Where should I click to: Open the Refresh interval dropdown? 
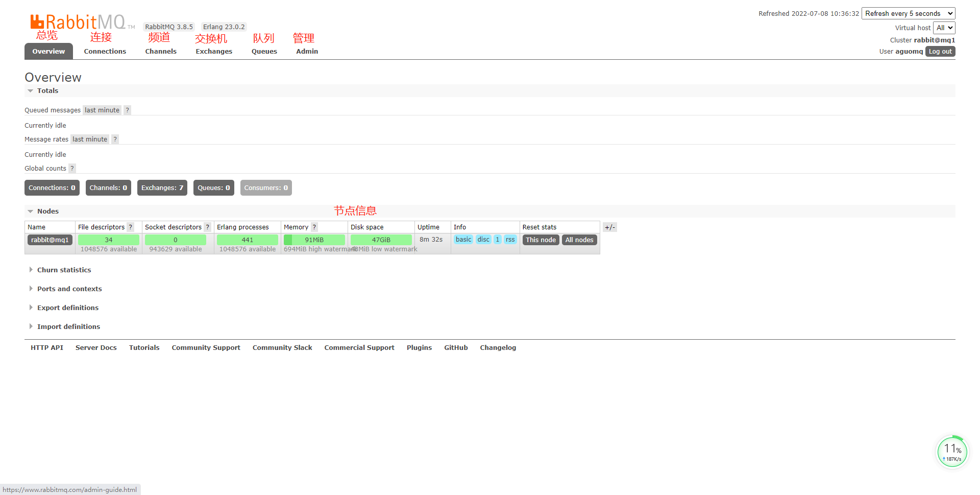click(x=908, y=13)
